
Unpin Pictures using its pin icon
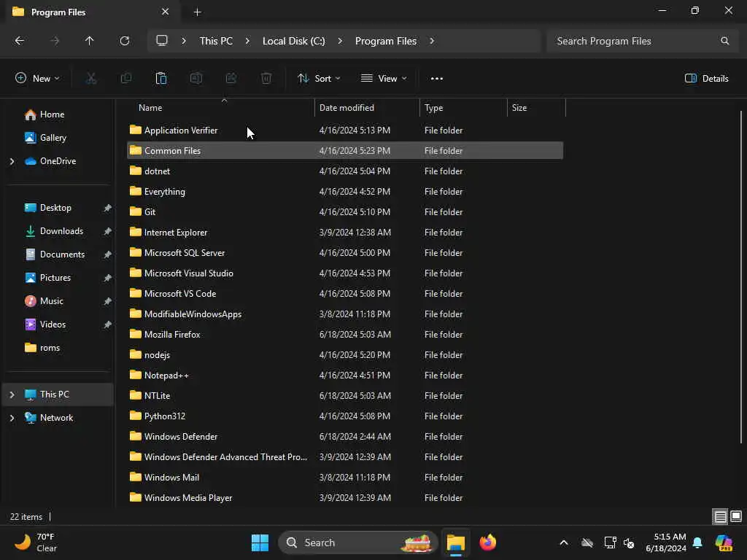point(108,278)
